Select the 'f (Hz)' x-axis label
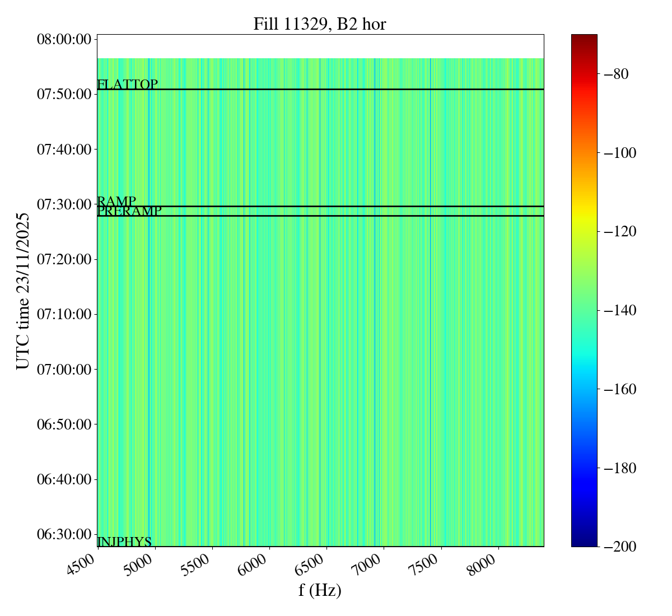The height and width of the screenshot is (616, 672). coord(319,590)
